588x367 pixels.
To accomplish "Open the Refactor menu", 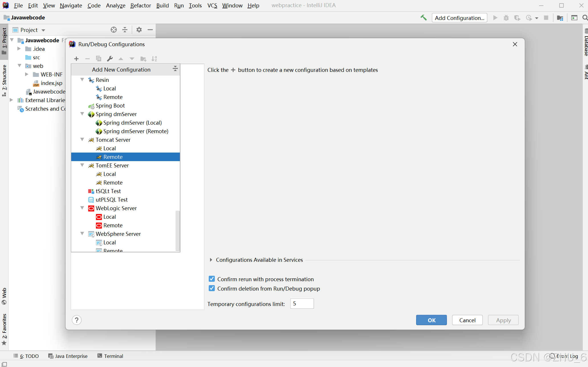I will click(141, 5).
